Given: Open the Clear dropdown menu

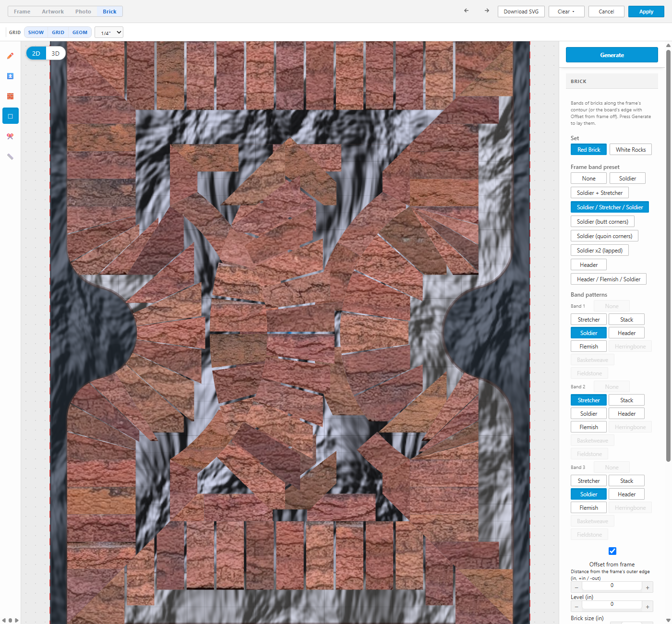Looking at the screenshot, I should pyautogui.click(x=566, y=12).
